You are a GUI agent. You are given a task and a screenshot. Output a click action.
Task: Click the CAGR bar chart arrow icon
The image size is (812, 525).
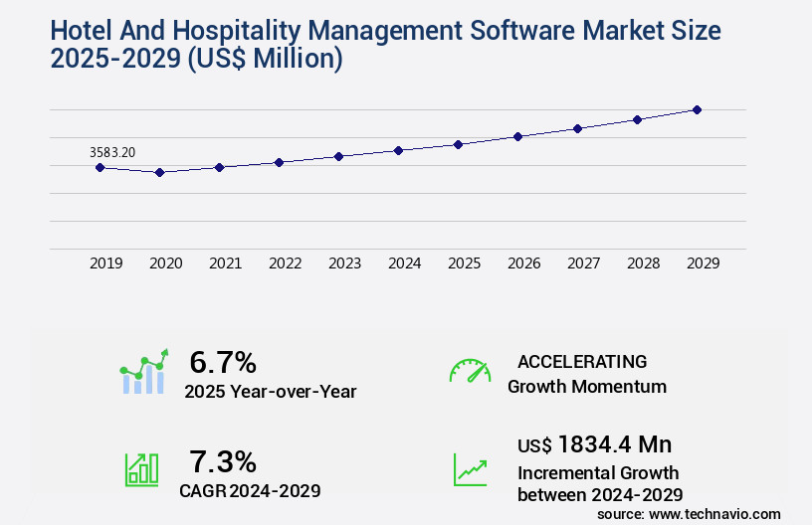point(141,469)
